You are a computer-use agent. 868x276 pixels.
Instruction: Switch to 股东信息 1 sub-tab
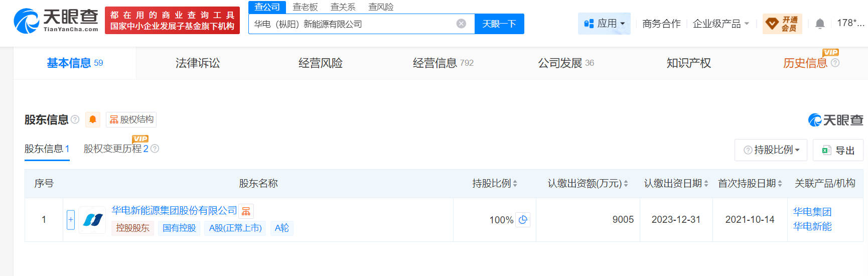click(x=47, y=149)
